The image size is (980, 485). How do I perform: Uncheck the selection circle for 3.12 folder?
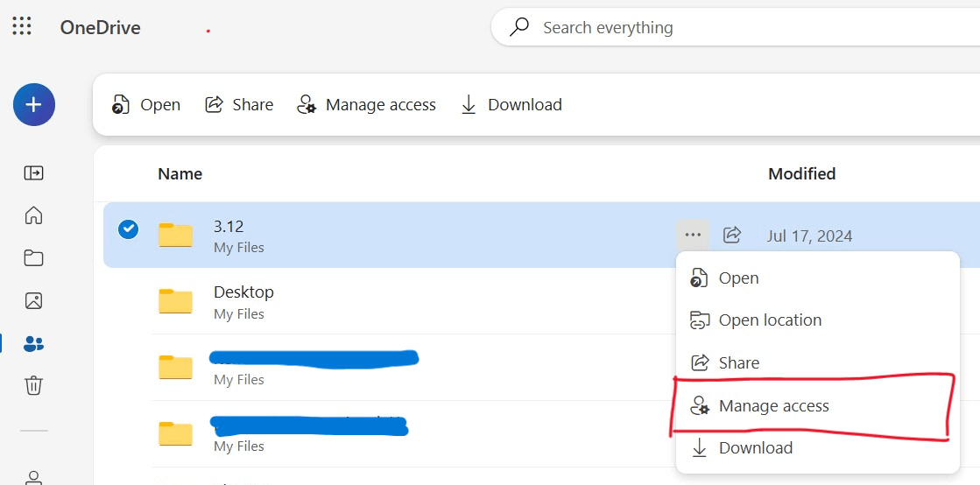tap(128, 229)
